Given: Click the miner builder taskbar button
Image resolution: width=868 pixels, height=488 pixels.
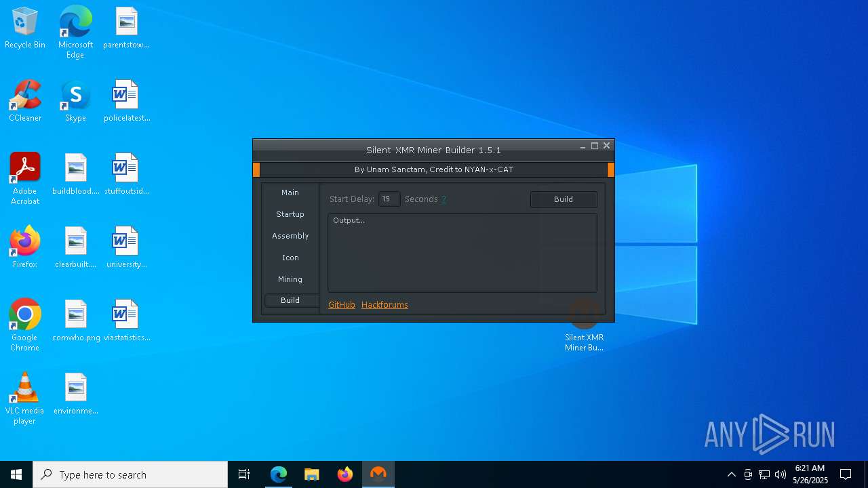Looking at the screenshot, I should (378, 474).
